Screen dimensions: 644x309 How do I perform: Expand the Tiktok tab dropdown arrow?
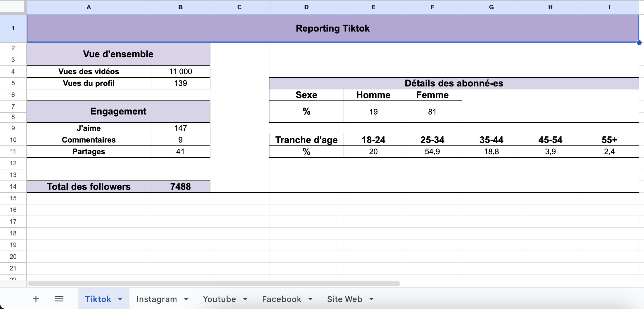(x=120, y=299)
